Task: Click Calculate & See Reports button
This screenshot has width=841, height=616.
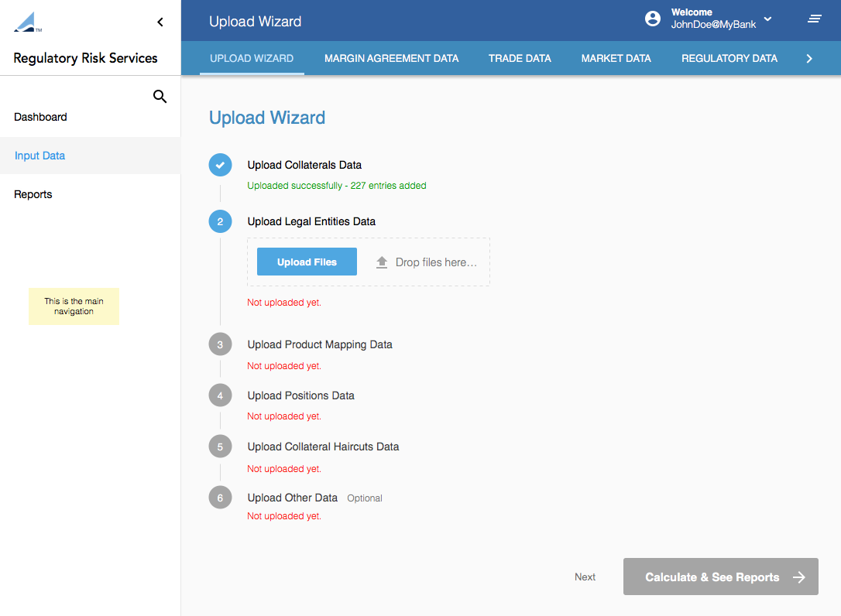Action: [x=720, y=577]
